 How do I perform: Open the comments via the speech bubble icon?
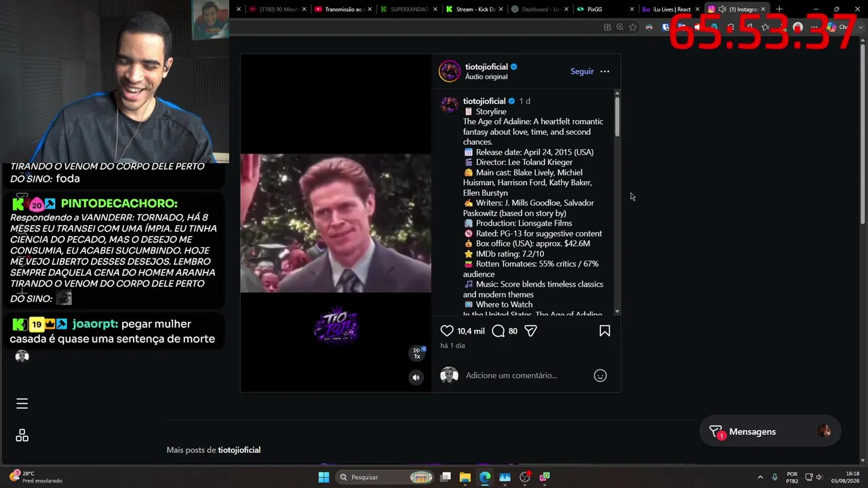tap(498, 331)
